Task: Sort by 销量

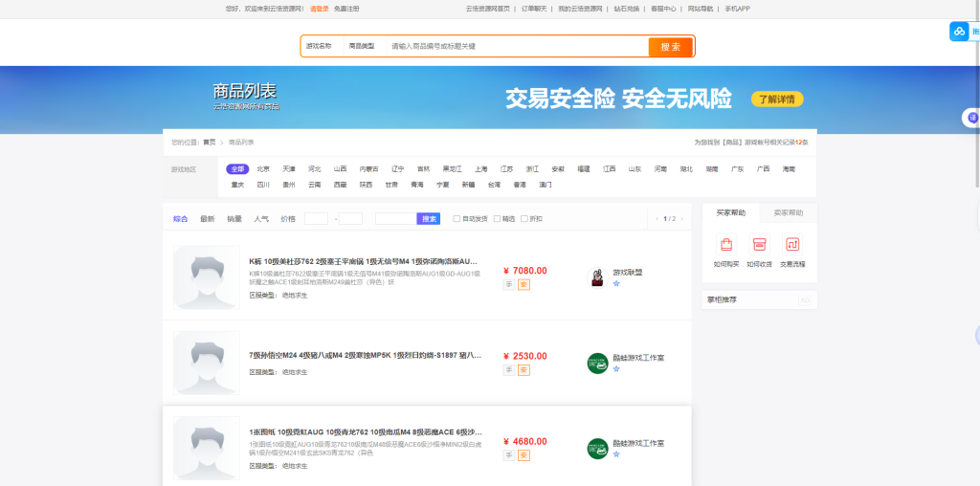Action: (234, 219)
